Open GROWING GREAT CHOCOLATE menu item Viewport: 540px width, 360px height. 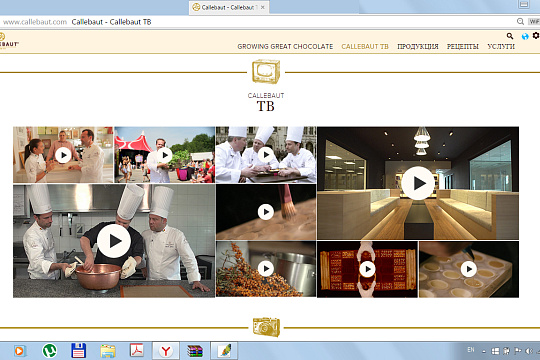[x=285, y=47]
